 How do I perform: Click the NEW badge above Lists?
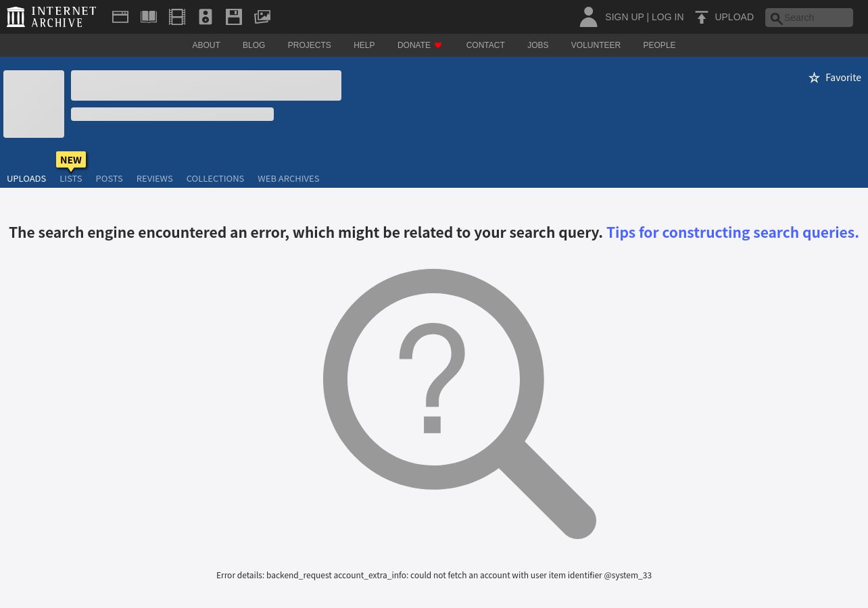tap(71, 160)
